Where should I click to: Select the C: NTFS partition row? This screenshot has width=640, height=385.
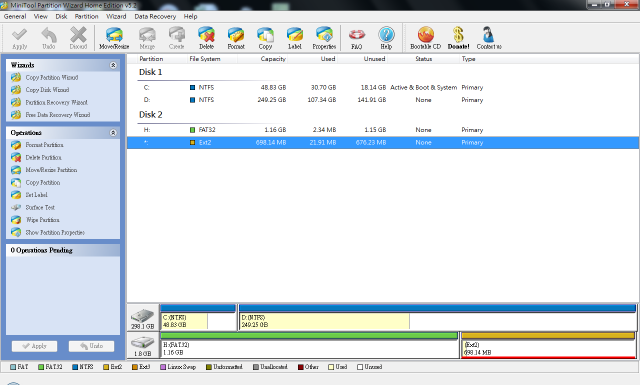pyautogui.click(x=383, y=87)
